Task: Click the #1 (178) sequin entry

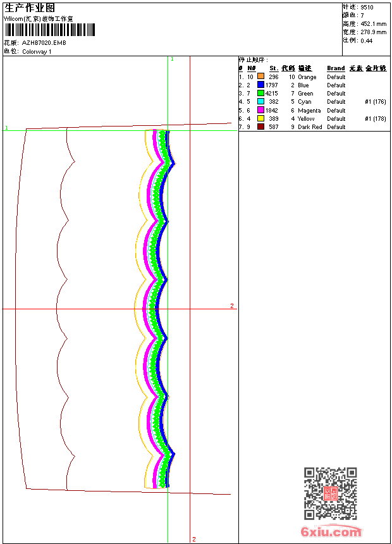Action: [x=375, y=118]
